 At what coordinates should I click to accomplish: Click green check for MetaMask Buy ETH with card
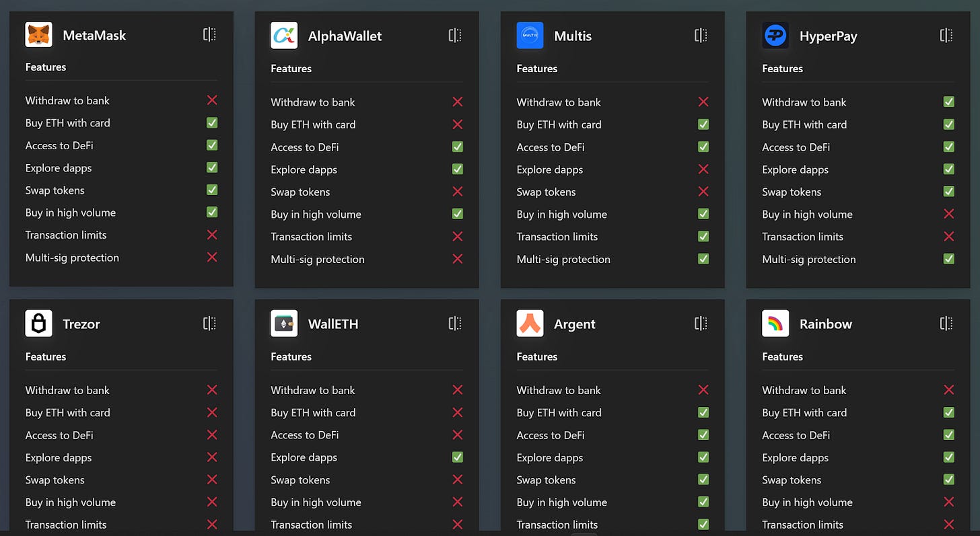click(x=212, y=122)
